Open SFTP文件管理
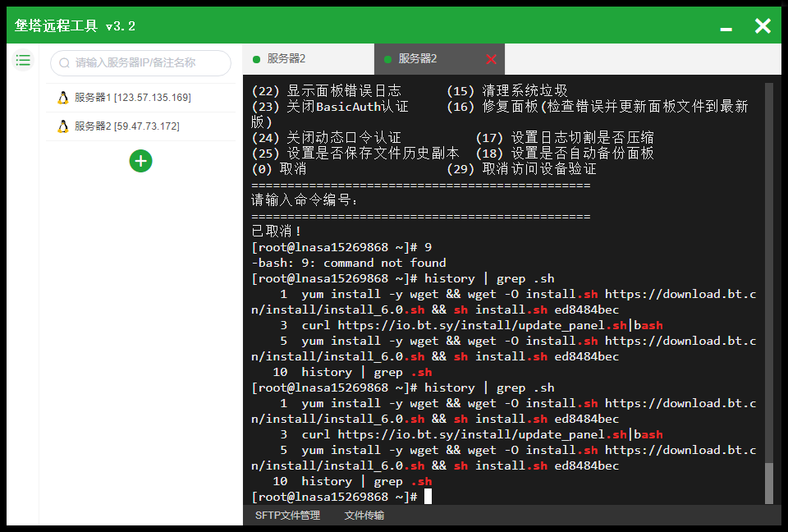Screen dimensions: 788x532 pyautogui.click(x=287, y=516)
